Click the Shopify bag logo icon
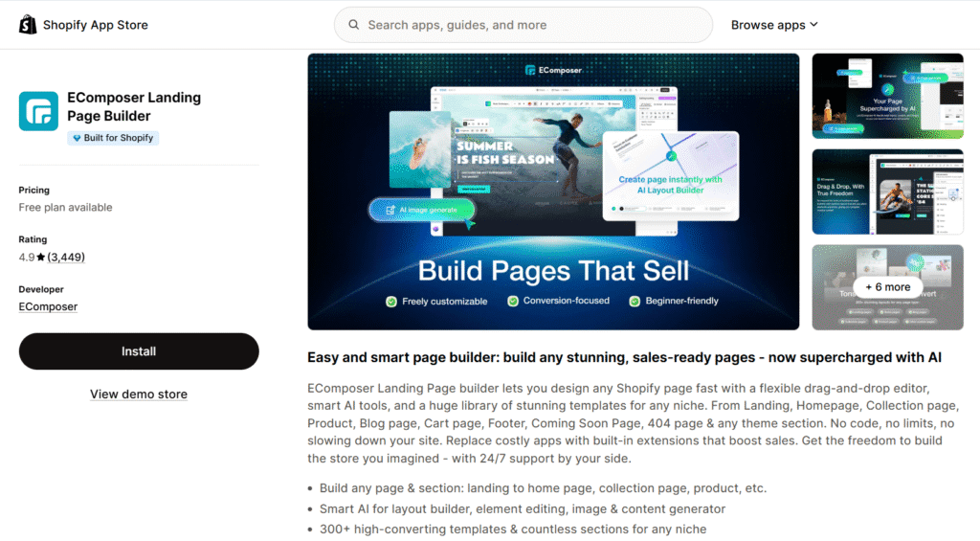The image size is (980, 541). click(x=28, y=24)
